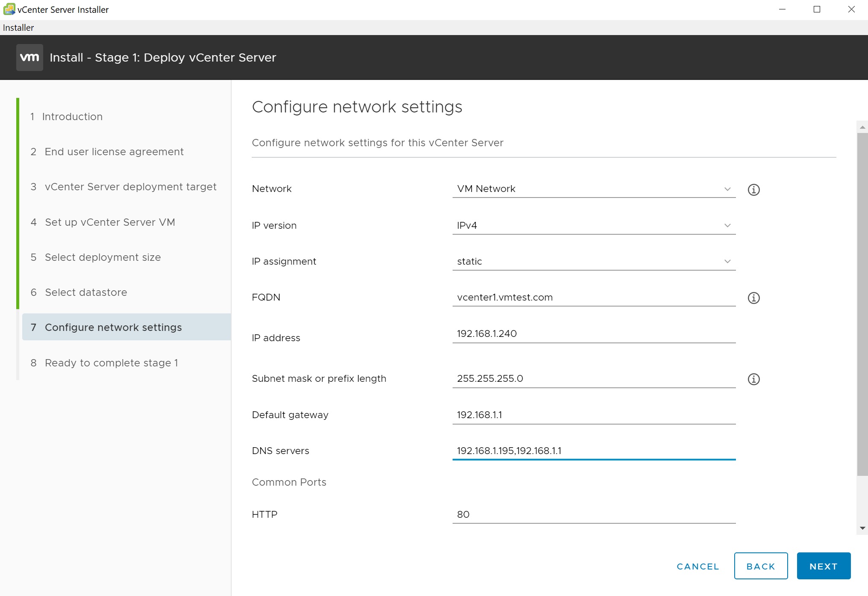The image size is (868, 596).
Task: Click the info icon beside Subnet mask
Action: 753,379
